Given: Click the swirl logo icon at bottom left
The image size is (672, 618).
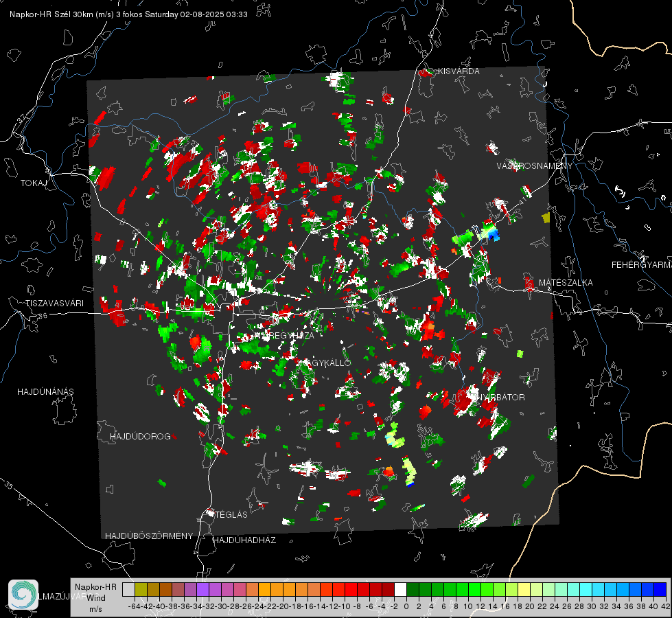Looking at the screenshot, I should pos(23,595).
